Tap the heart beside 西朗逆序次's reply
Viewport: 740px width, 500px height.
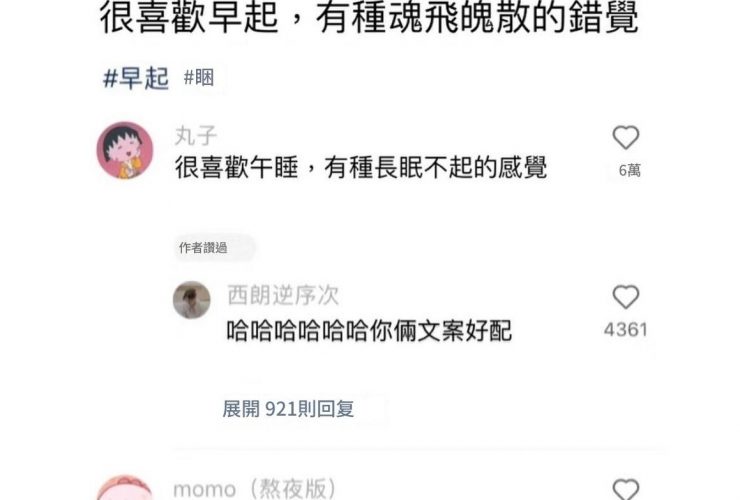(x=626, y=297)
